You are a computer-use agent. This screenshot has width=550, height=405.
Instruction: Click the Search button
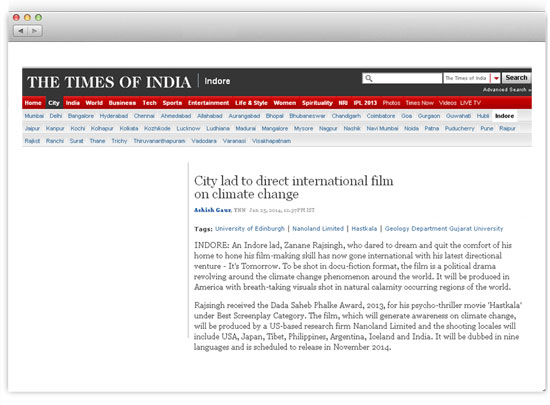[x=516, y=77]
